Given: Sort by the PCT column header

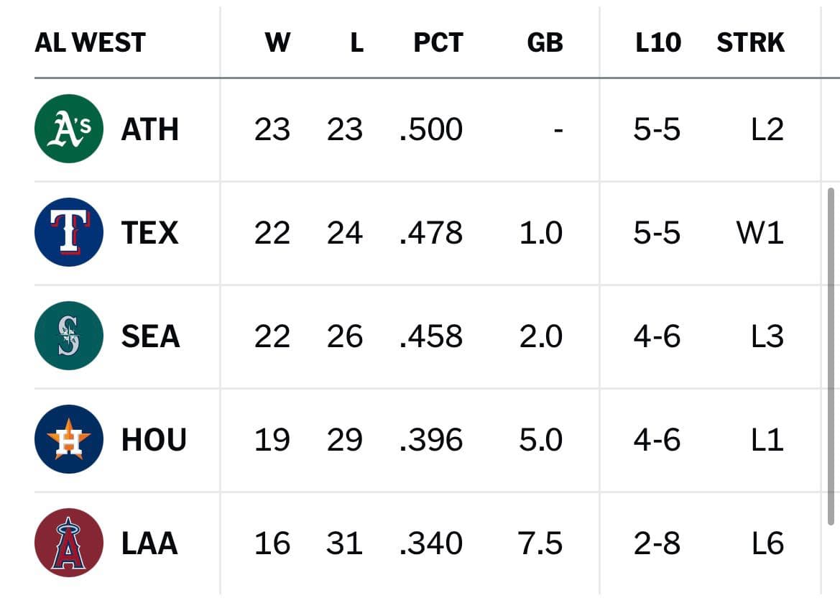Looking at the screenshot, I should coord(438,42).
